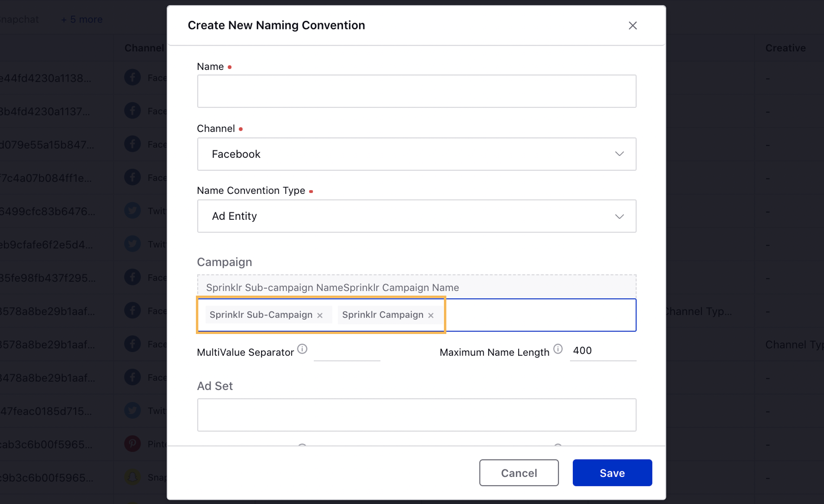The width and height of the screenshot is (824, 504).
Task: Click the Sprinklr Campaign tag label
Action: pyautogui.click(x=383, y=315)
